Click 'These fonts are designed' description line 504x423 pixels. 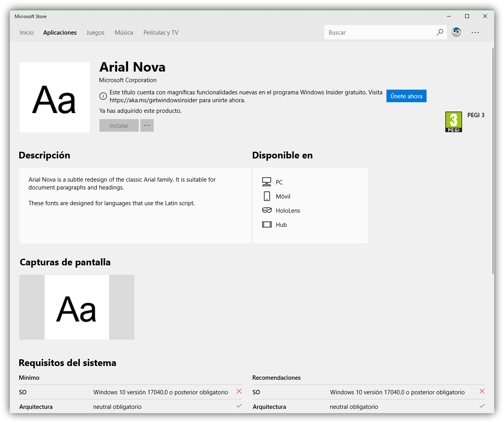tap(112, 203)
